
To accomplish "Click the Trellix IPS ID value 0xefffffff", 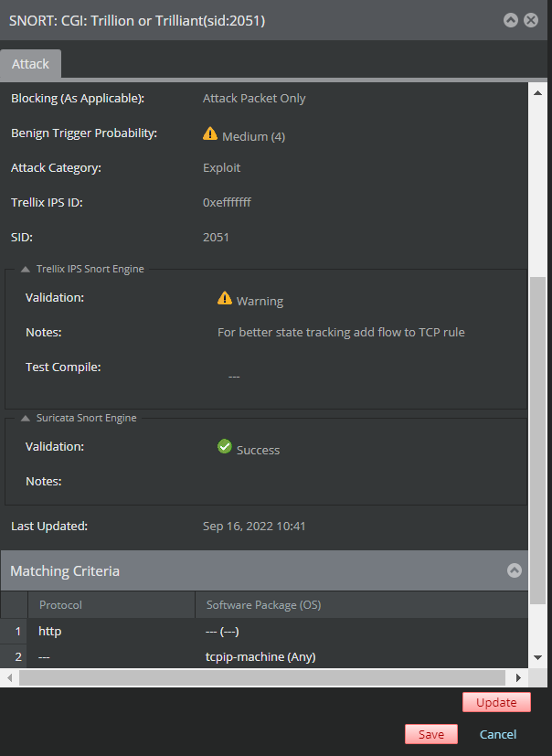I will pyautogui.click(x=227, y=202).
